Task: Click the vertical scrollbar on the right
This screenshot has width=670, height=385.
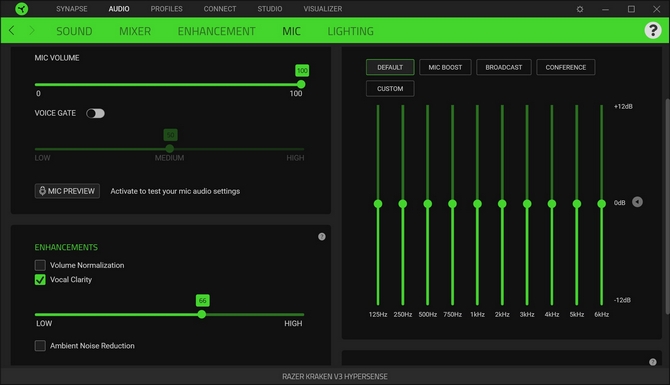Action: (667, 207)
